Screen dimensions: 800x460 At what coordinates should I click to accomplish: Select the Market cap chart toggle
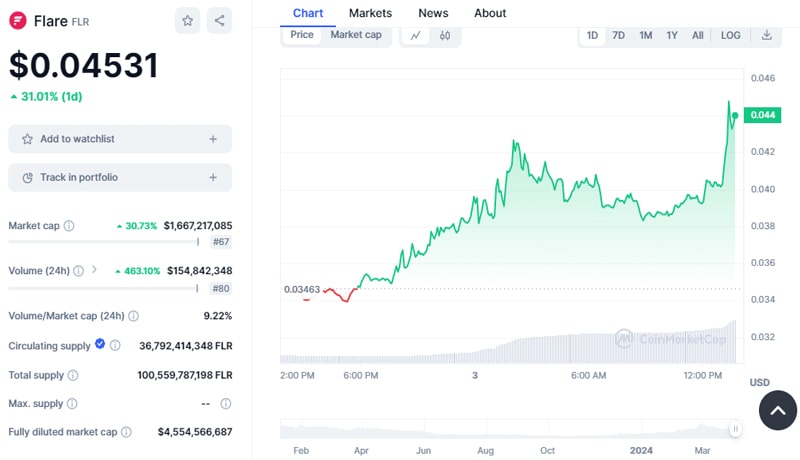pos(356,35)
